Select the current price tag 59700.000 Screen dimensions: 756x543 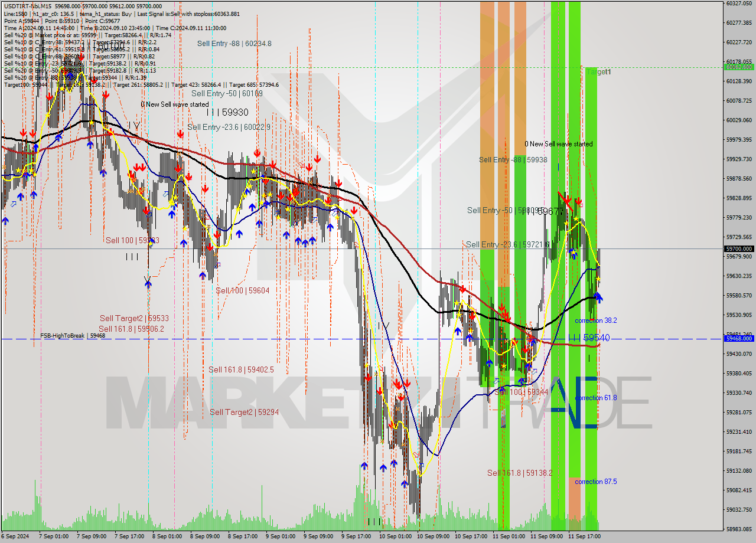739,249
